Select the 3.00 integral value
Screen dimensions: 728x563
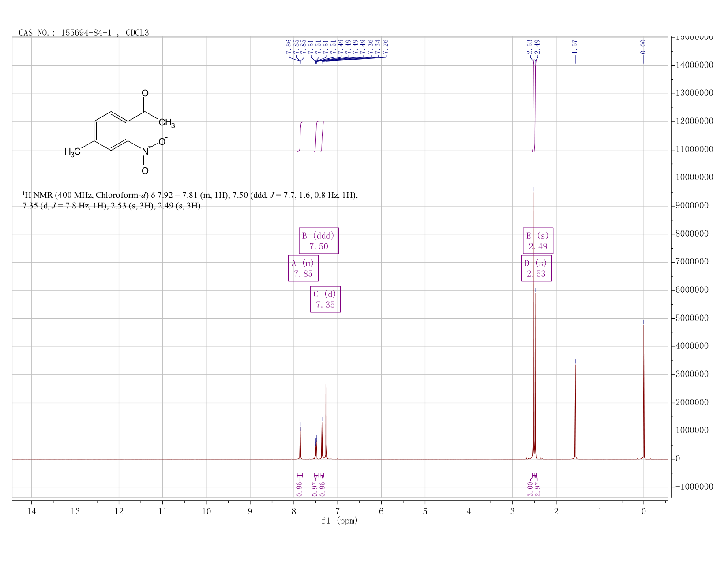click(x=530, y=489)
